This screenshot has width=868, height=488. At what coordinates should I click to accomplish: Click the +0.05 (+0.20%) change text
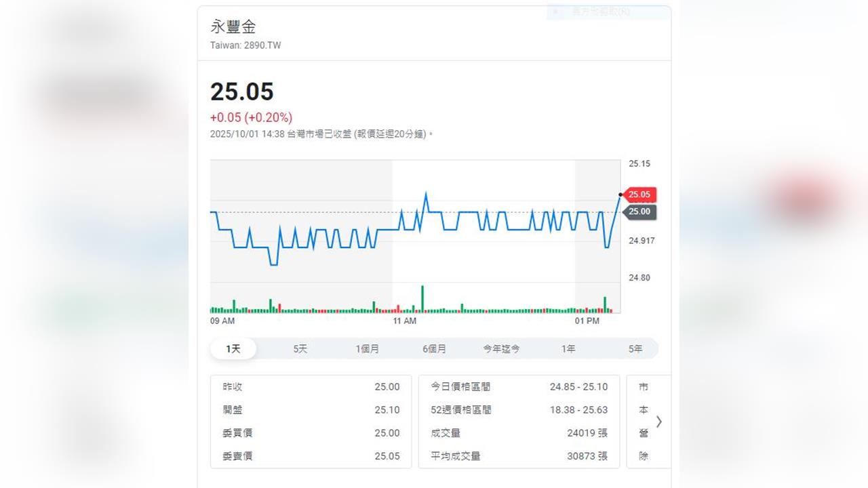(251, 117)
